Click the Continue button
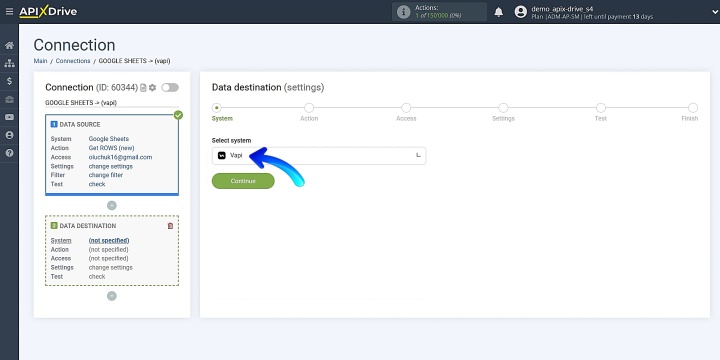The height and width of the screenshot is (360, 720). tap(243, 181)
